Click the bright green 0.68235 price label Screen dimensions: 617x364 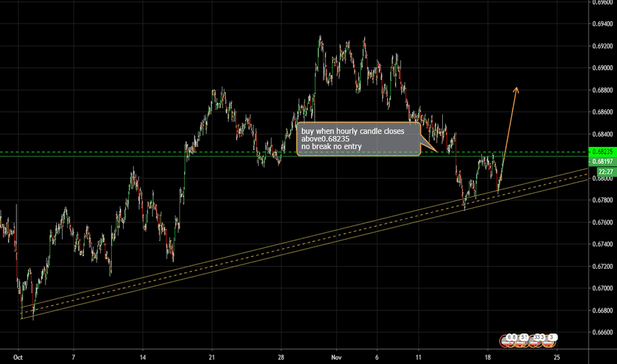click(602, 152)
